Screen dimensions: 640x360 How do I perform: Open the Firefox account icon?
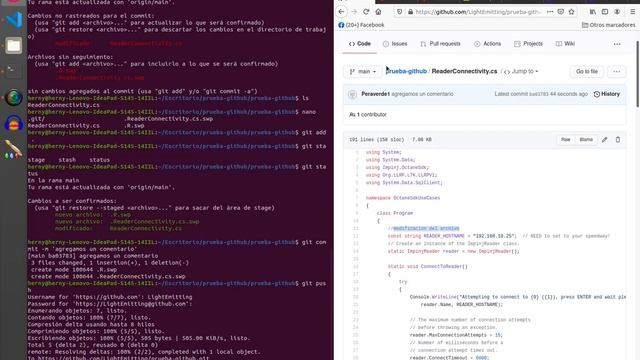(x=617, y=12)
